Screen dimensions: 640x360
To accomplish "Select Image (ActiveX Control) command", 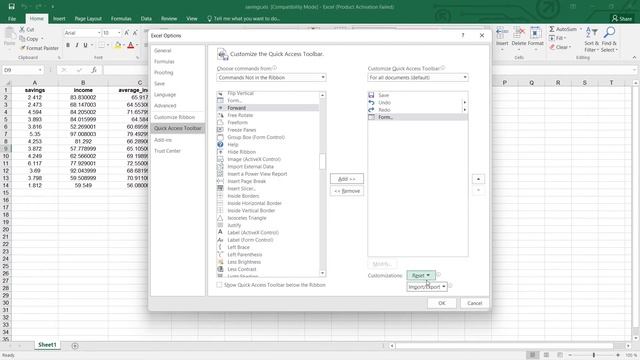I will pos(268,159).
